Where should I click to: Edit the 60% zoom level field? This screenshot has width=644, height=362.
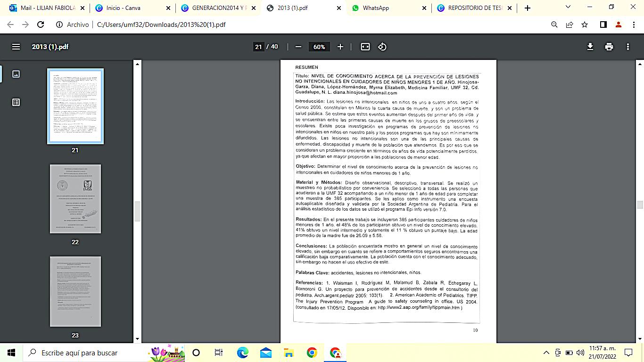coord(319,47)
